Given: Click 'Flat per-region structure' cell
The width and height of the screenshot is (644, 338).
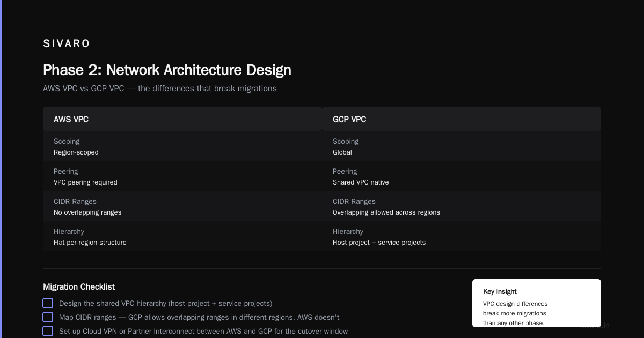Looking at the screenshot, I should click(90, 243).
